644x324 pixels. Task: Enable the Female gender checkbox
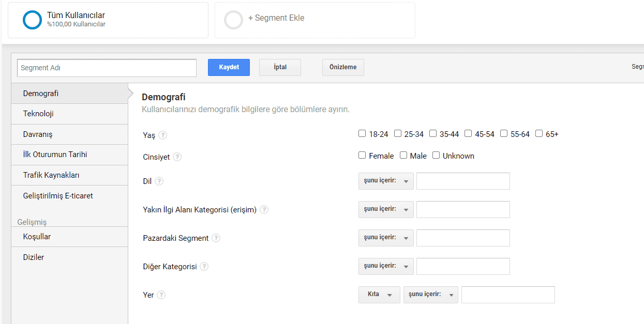click(362, 155)
